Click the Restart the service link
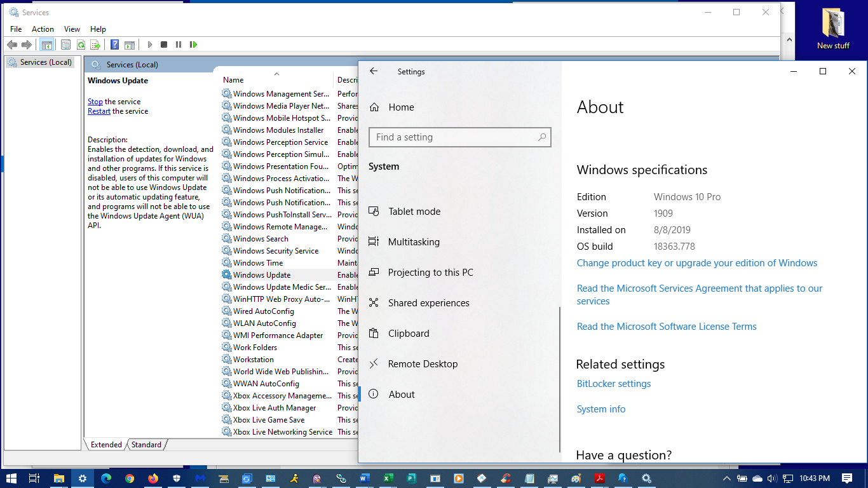Screen dimensions: 868x488 [99, 111]
